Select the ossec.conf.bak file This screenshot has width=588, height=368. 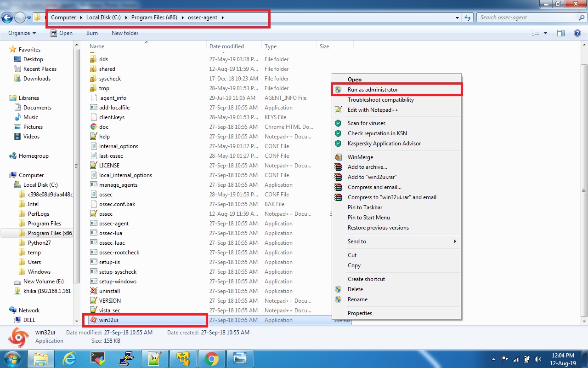click(117, 204)
